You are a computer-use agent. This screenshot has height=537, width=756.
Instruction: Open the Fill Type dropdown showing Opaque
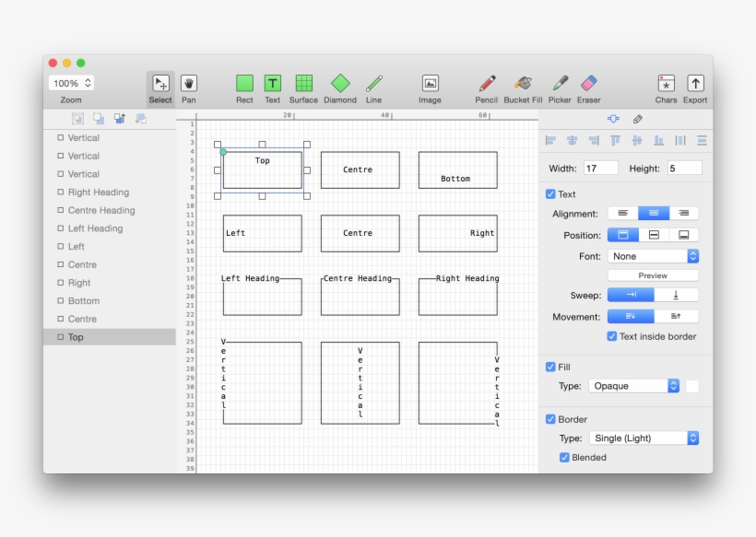(x=633, y=386)
